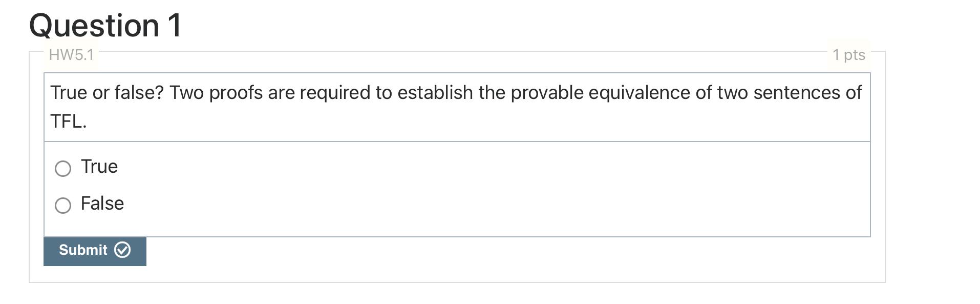Image resolution: width=980 pixels, height=304 pixels.
Task: Click the question border frame to expand it
Action: 456,281
